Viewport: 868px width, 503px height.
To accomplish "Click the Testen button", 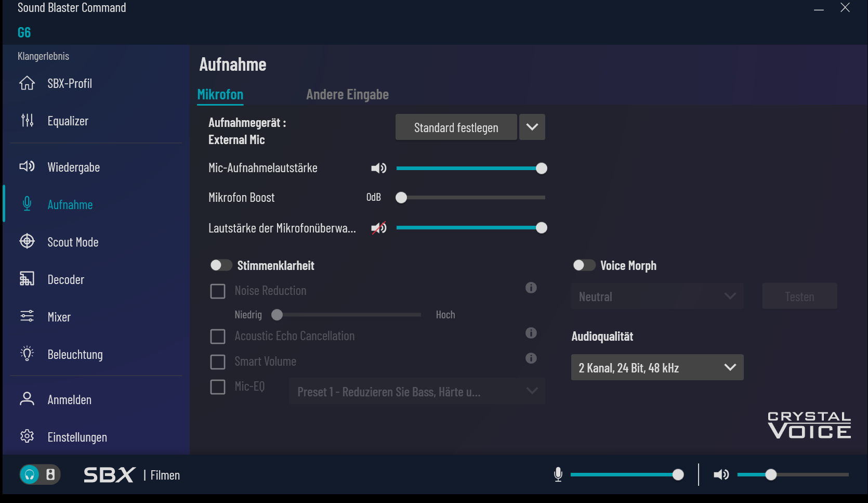I will click(799, 296).
